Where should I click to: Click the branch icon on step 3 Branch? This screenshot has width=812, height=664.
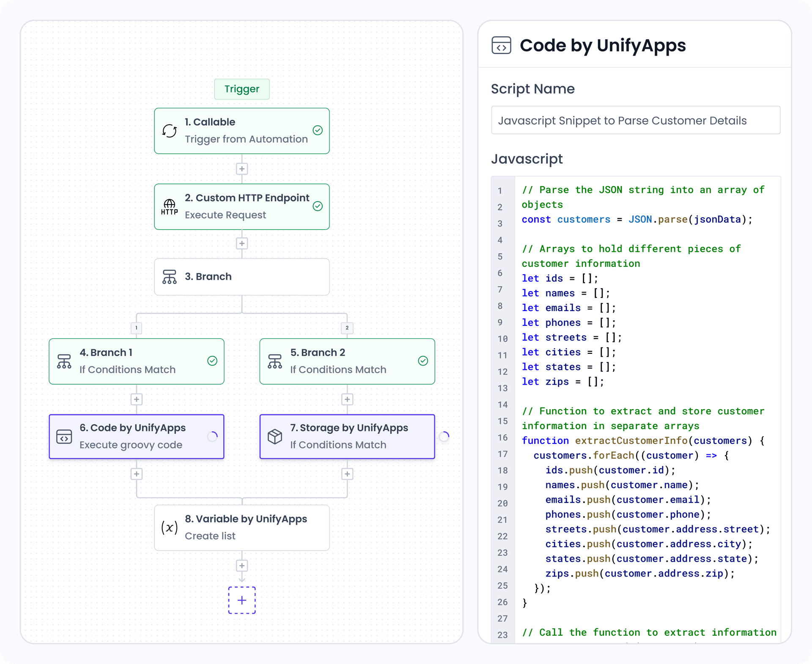pyautogui.click(x=169, y=277)
